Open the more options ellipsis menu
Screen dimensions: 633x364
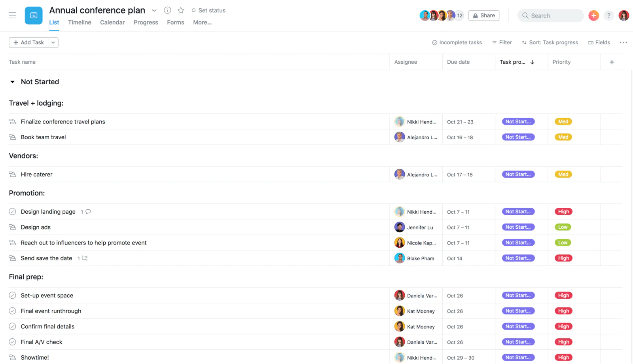pos(623,42)
